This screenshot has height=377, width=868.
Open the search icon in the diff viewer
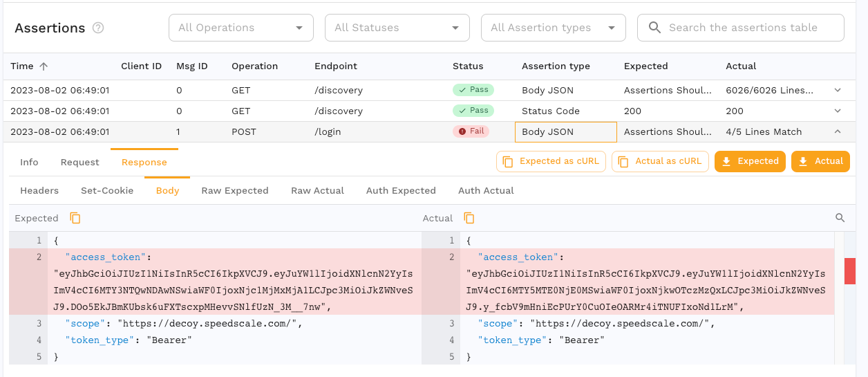point(840,218)
